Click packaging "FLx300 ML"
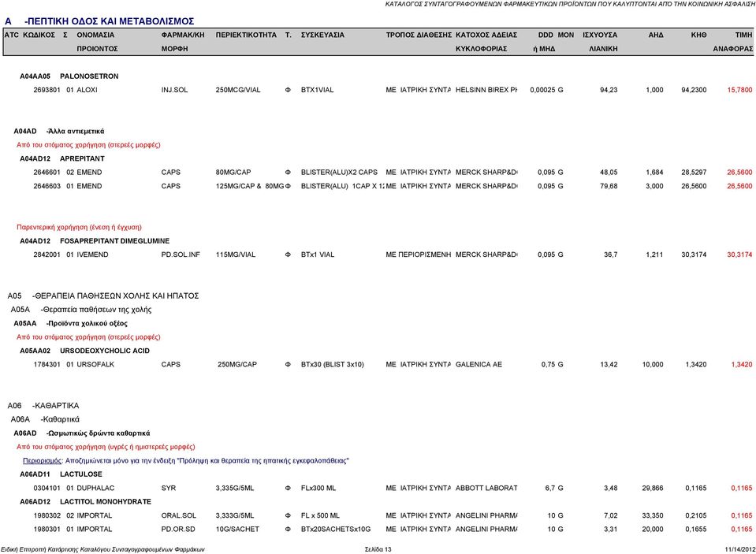The height and width of the screenshot is (554, 756). tap(318, 488)
